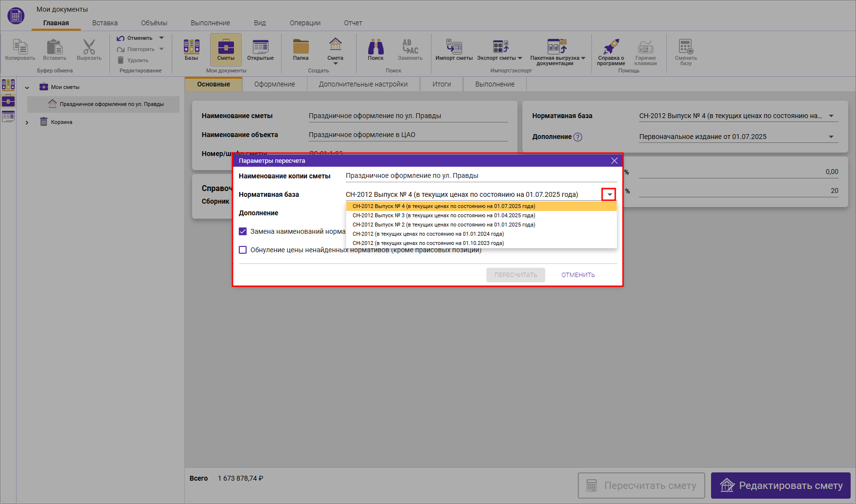Choose СН-2012 option dated 01.01.2024

(428, 234)
